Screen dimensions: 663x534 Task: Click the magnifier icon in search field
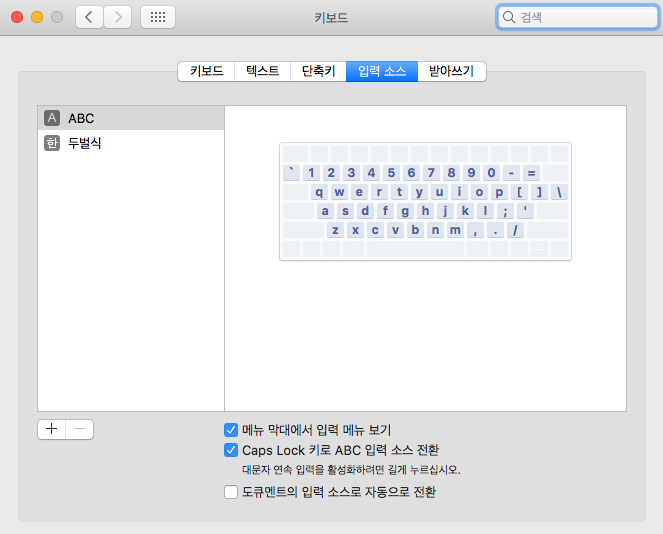(509, 17)
